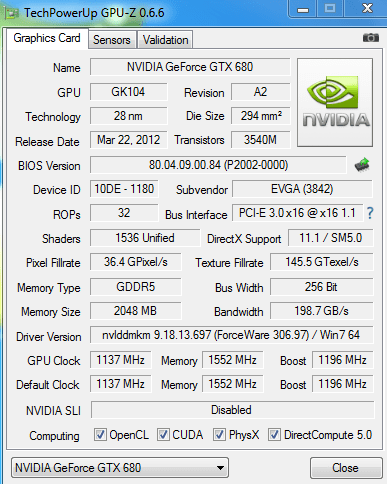This screenshot has height=484, width=387.
Task: Click the Bus Interface question mark
Action: 370,213
